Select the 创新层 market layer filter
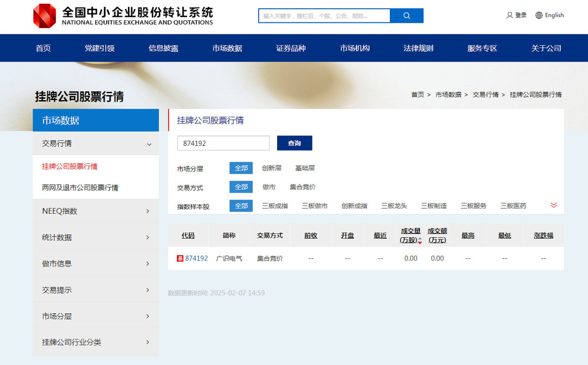Image resolution: width=588 pixels, height=365 pixels. click(x=271, y=168)
